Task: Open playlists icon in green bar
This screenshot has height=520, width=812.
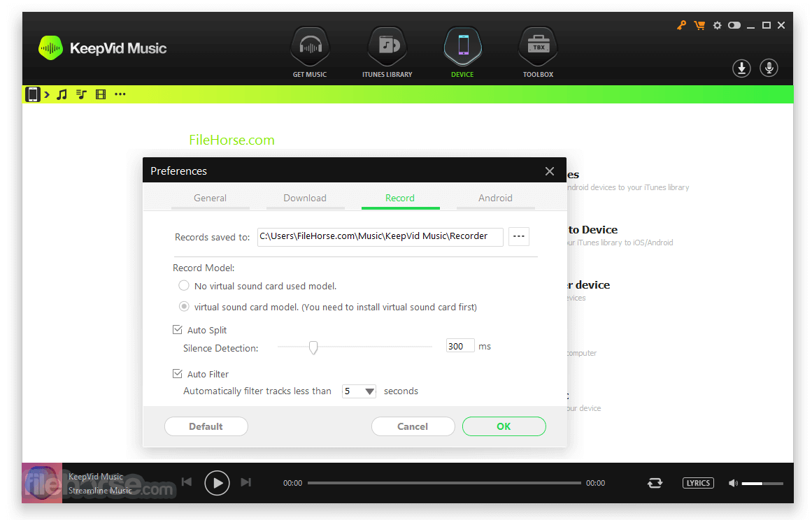Action: [x=81, y=94]
